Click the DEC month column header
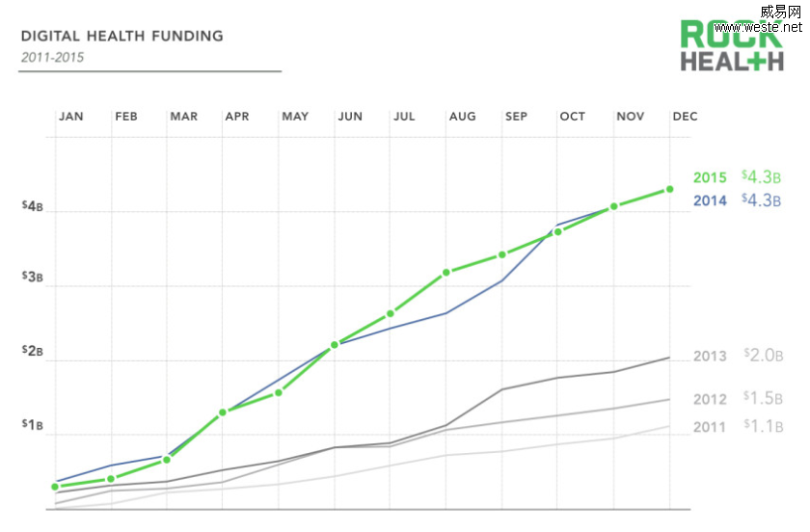 [x=685, y=117]
